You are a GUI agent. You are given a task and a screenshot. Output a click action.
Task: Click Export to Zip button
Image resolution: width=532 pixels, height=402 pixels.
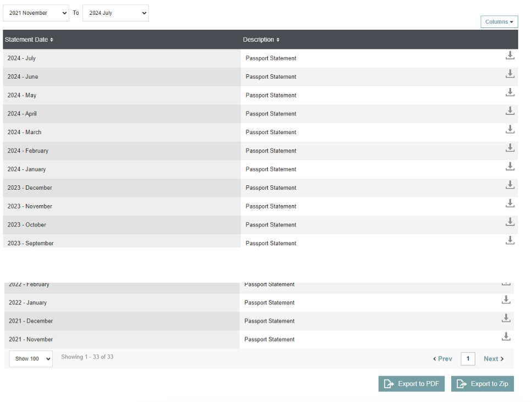(x=483, y=384)
